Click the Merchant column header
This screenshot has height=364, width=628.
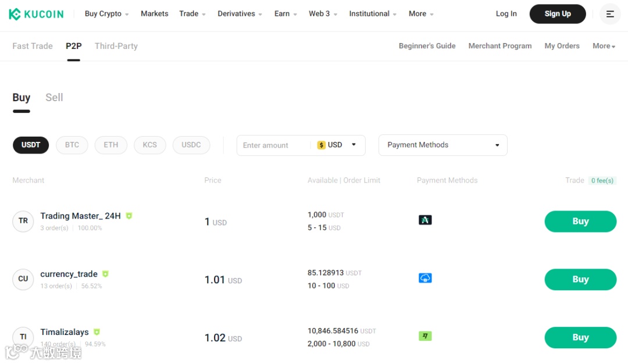28,180
